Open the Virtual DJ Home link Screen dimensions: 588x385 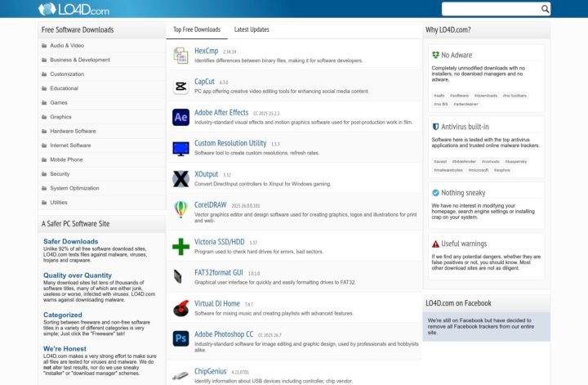pos(217,303)
